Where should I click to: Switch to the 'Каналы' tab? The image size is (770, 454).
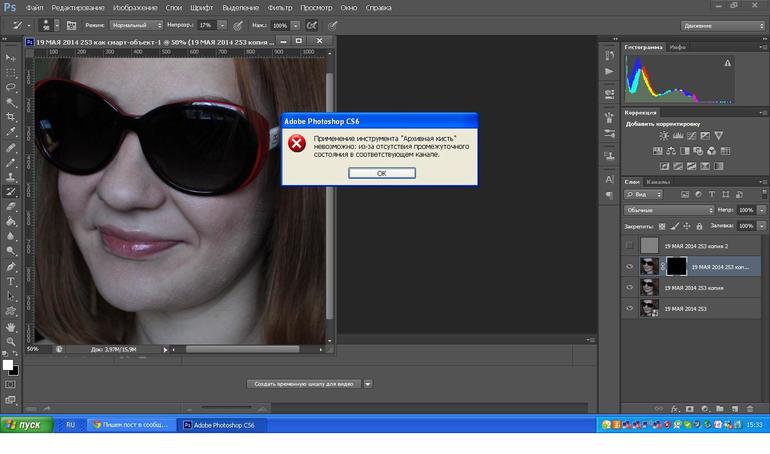point(659,182)
